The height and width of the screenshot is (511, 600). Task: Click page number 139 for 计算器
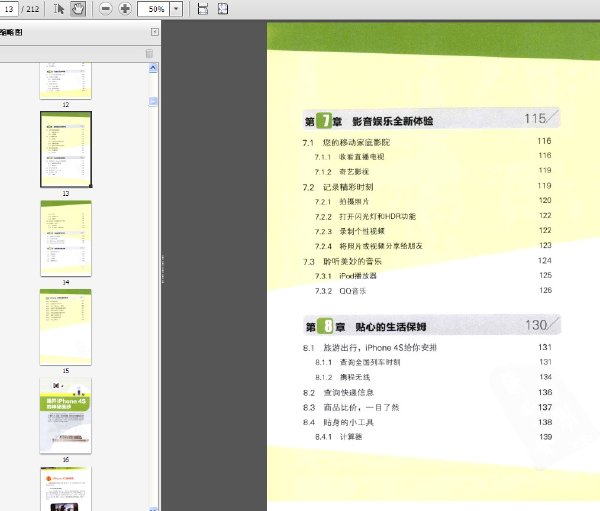545,437
